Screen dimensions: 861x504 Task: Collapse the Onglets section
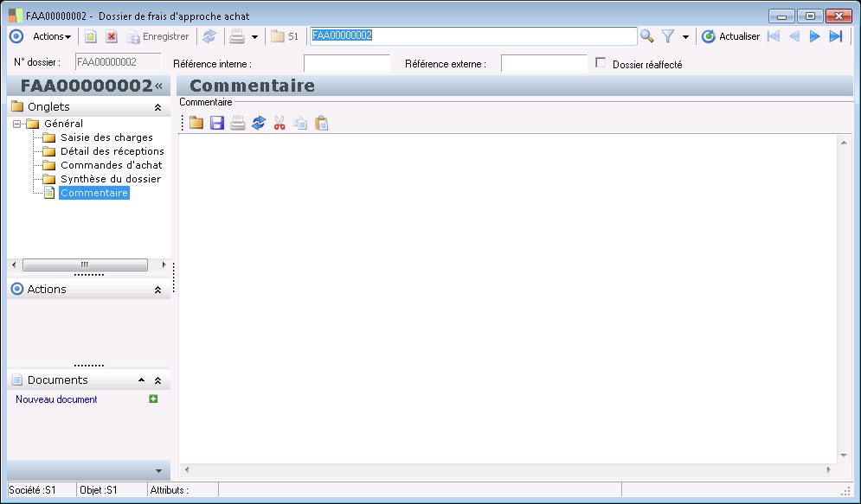pyautogui.click(x=158, y=107)
